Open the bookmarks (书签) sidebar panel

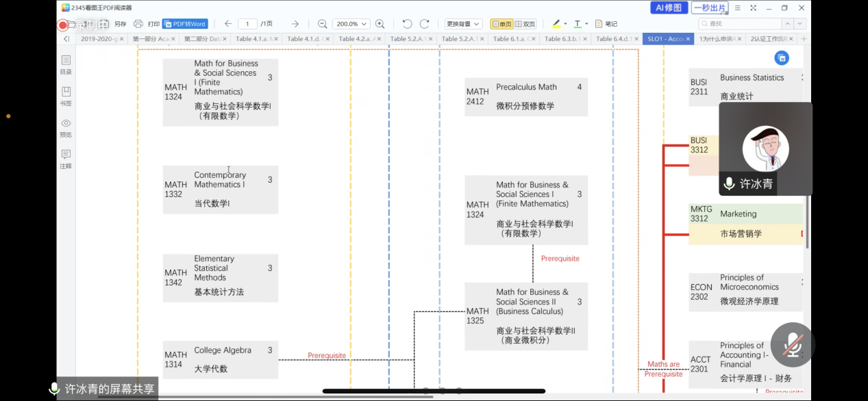66,95
